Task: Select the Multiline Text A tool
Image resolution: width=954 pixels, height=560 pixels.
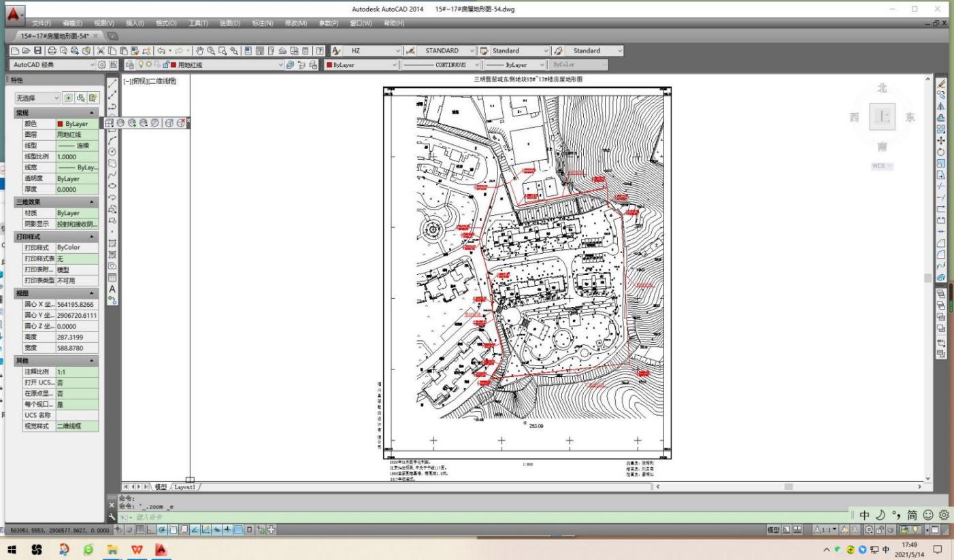Action: tap(112, 289)
